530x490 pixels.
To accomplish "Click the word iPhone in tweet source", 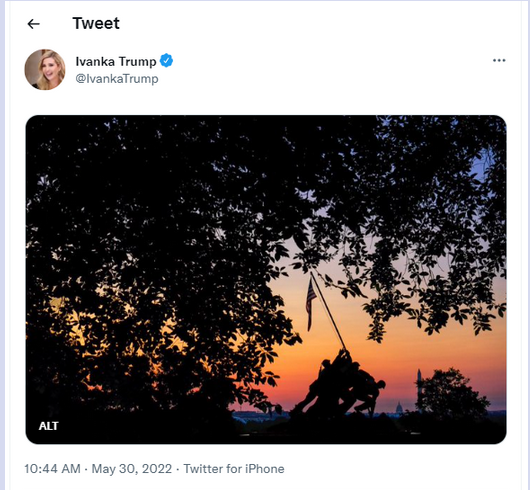I will coord(265,469).
